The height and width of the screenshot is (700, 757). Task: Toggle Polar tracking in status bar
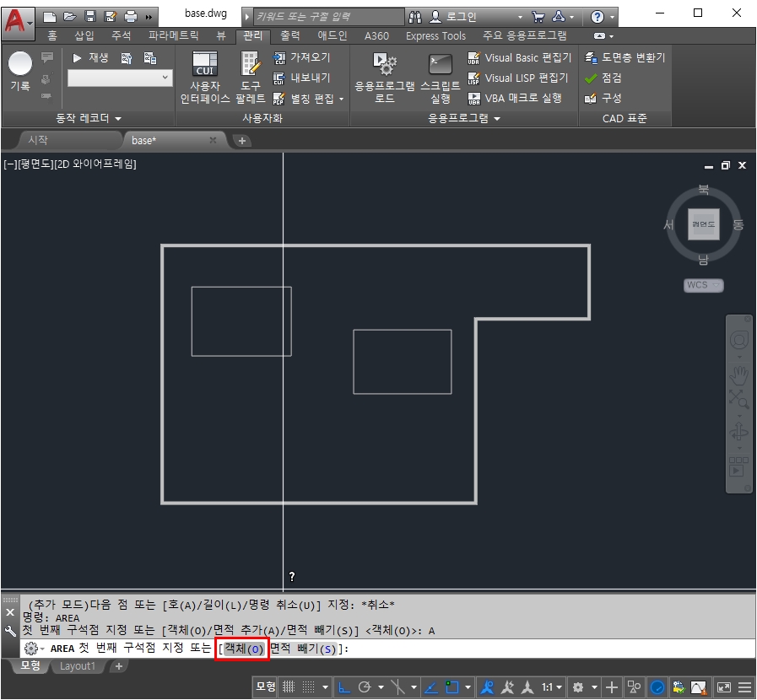pos(365,687)
